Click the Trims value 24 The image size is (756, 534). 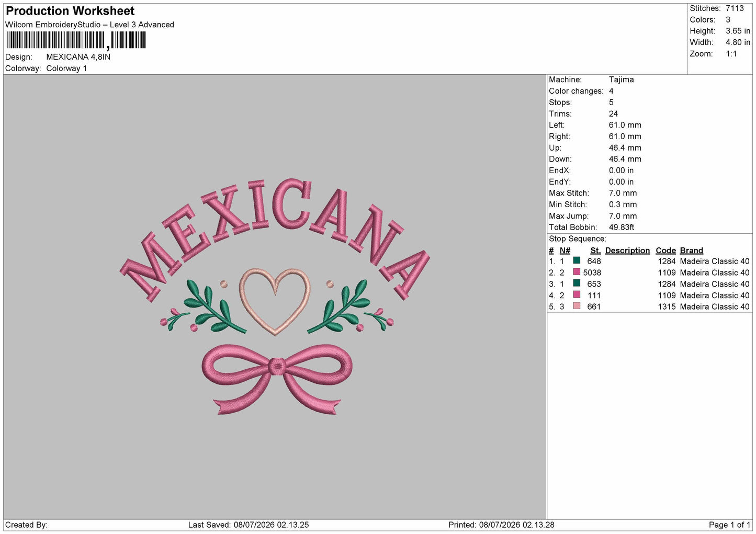pos(613,113)
